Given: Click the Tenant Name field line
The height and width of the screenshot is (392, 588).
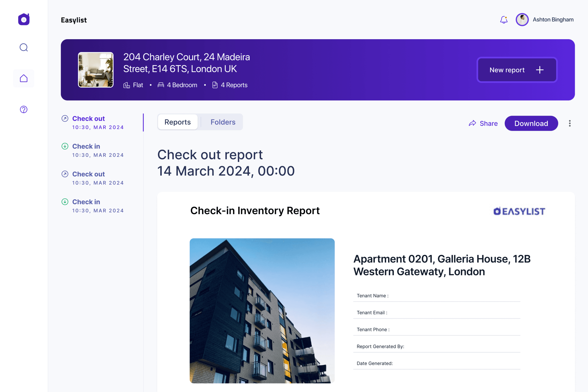Looking at the screenshot, I should pyautogui.click(x=437, y=296).
